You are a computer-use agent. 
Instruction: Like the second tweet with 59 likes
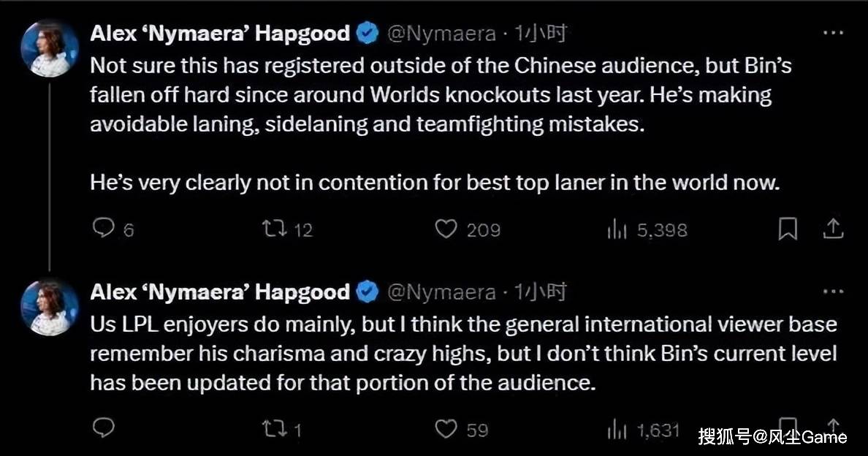pyautogui.click(x=446, y=429)
